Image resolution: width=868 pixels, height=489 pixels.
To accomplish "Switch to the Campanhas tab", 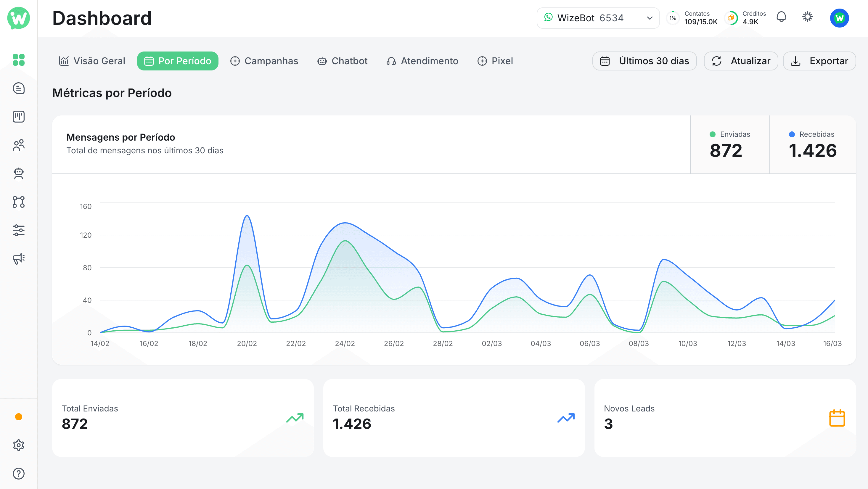I will click(x=264, y=61).
